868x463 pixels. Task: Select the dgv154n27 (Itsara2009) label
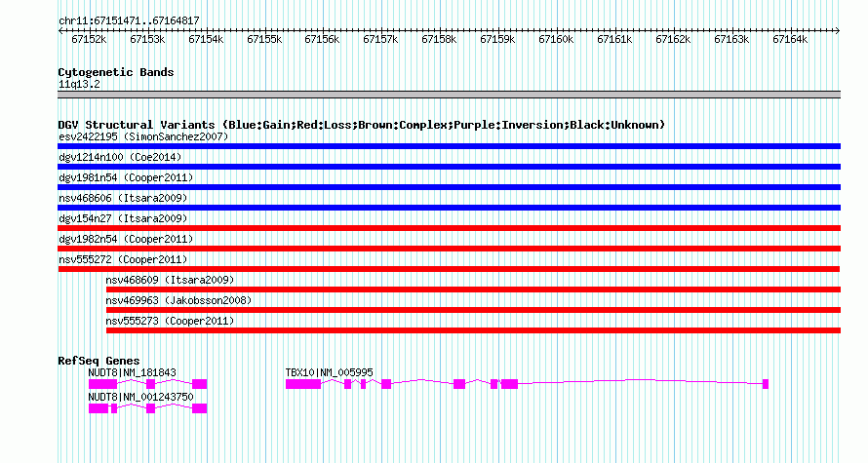123,218
